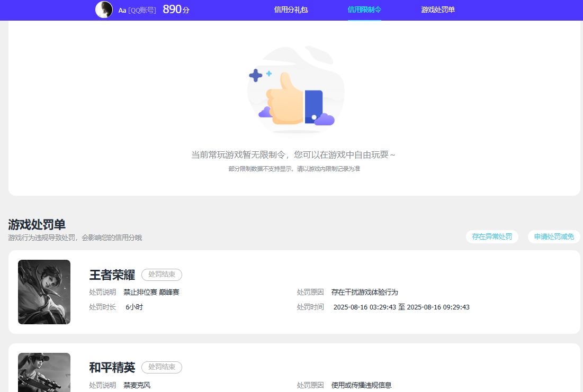
Task: Open the 王者荣耀 game thumbnail
Action: click(x=44, y=292)
